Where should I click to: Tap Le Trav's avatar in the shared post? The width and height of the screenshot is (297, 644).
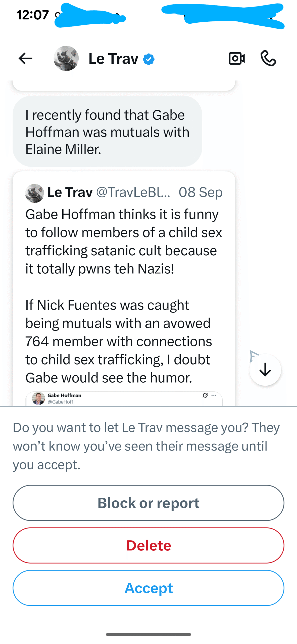pyautogui.click(x=35, y=193)
